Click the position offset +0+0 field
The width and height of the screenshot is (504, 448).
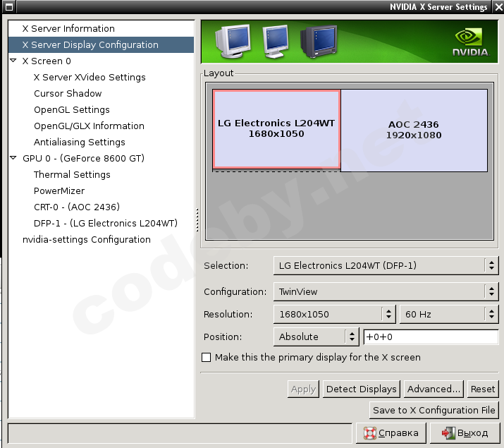pyautogui.click(x=431, y=337)
